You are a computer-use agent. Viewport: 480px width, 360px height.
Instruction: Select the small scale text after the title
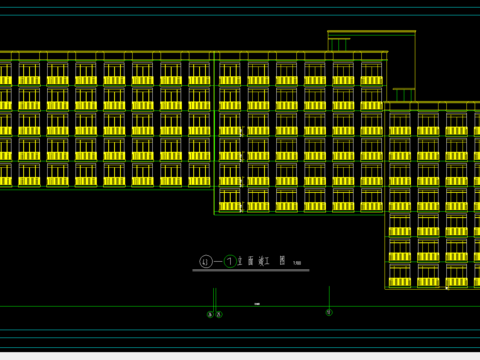point(297,263)
